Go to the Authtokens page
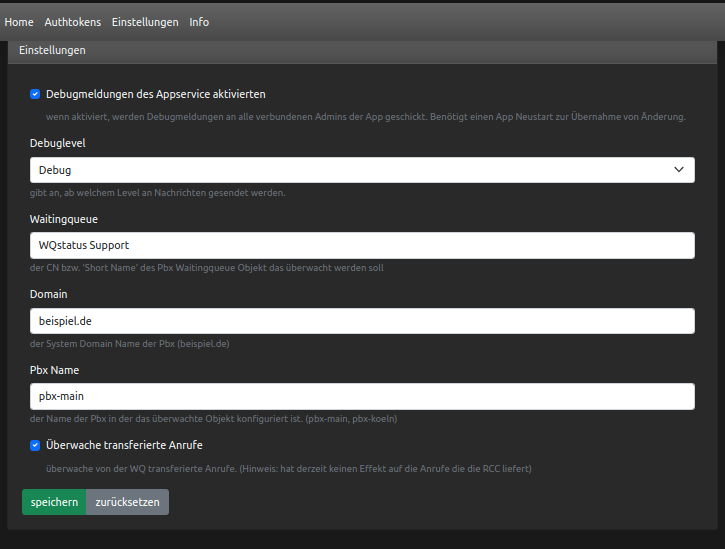The width and height of the screenshot is (725, 549). [x=73, y=22]
